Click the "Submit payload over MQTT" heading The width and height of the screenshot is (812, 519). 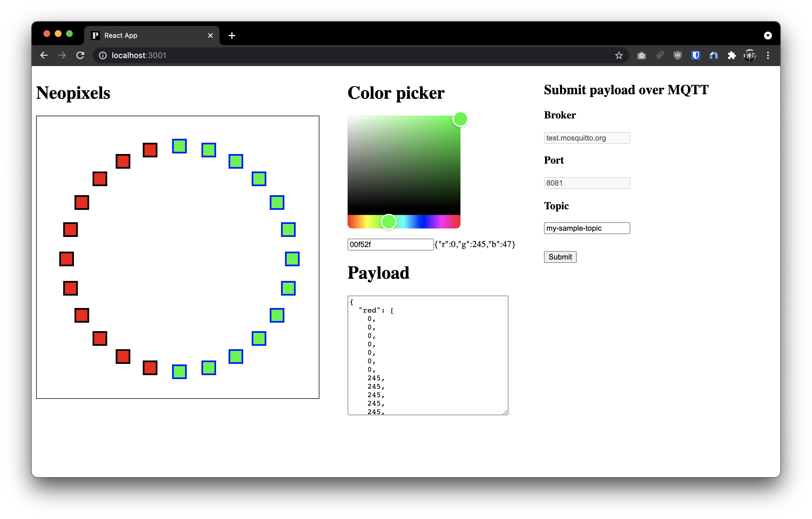pyautogui.click(x=626, y=90)
